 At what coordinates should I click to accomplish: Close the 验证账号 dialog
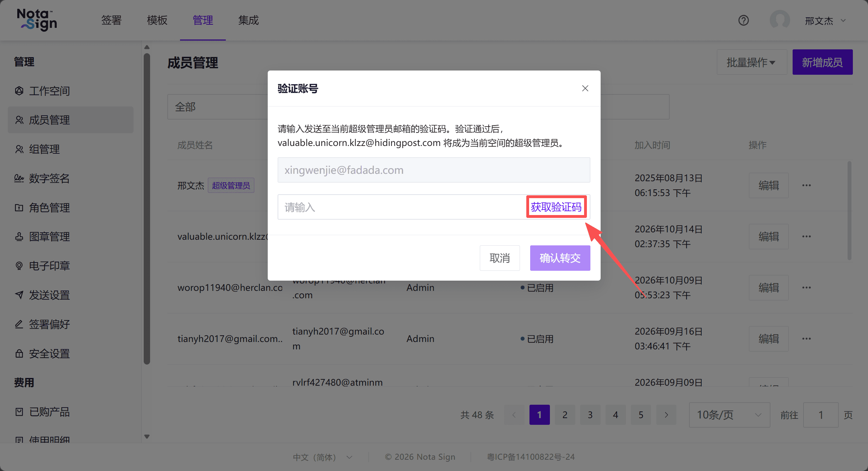pos(585,88)
